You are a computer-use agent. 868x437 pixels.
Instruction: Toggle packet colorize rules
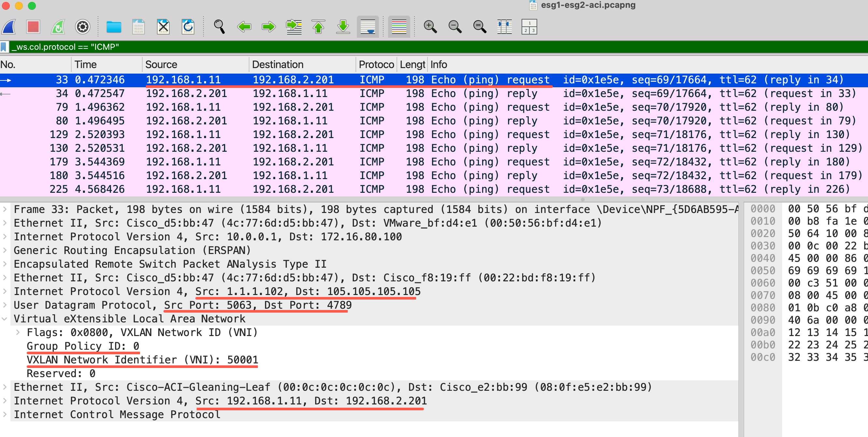click(x=399, y=27)
